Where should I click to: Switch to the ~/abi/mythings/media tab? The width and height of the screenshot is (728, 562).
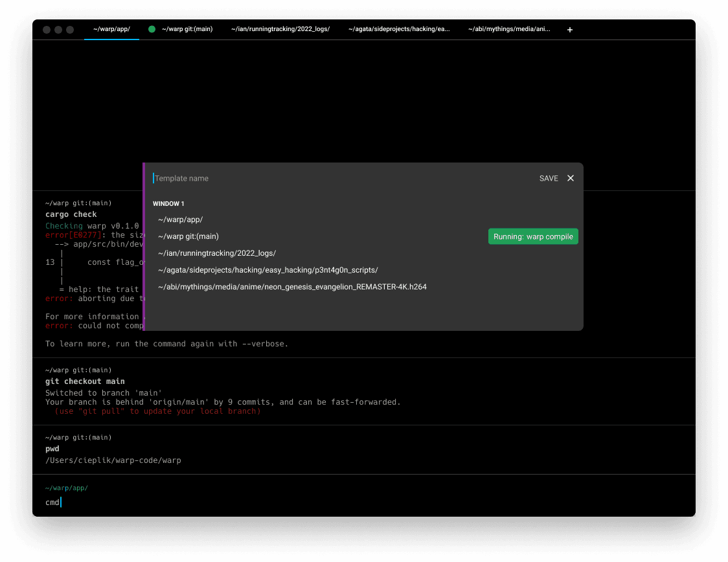[x=509, y=29]
